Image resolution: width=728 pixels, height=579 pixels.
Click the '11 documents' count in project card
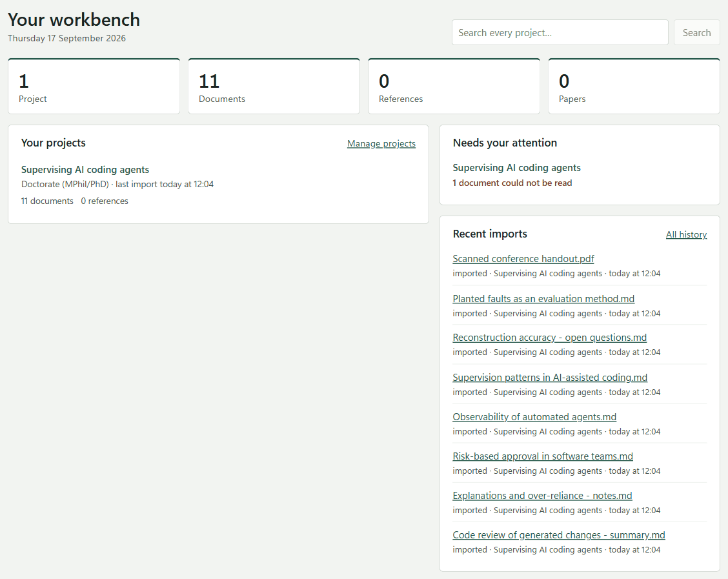(x=47, y=201)
